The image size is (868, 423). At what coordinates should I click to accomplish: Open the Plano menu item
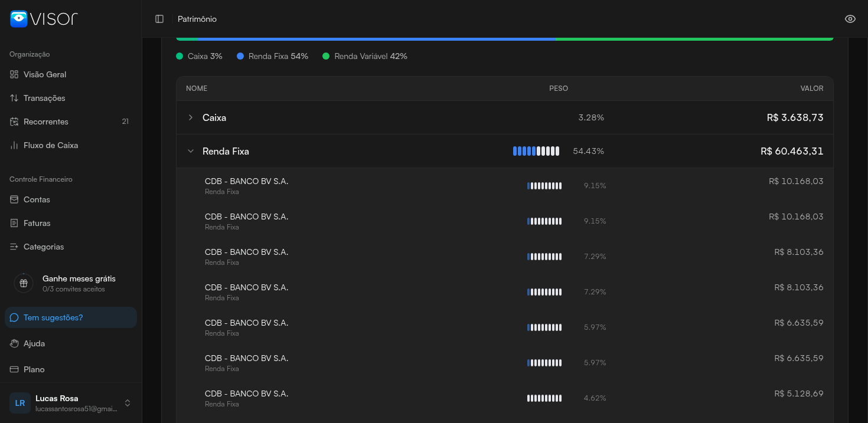tap(34, 369)
